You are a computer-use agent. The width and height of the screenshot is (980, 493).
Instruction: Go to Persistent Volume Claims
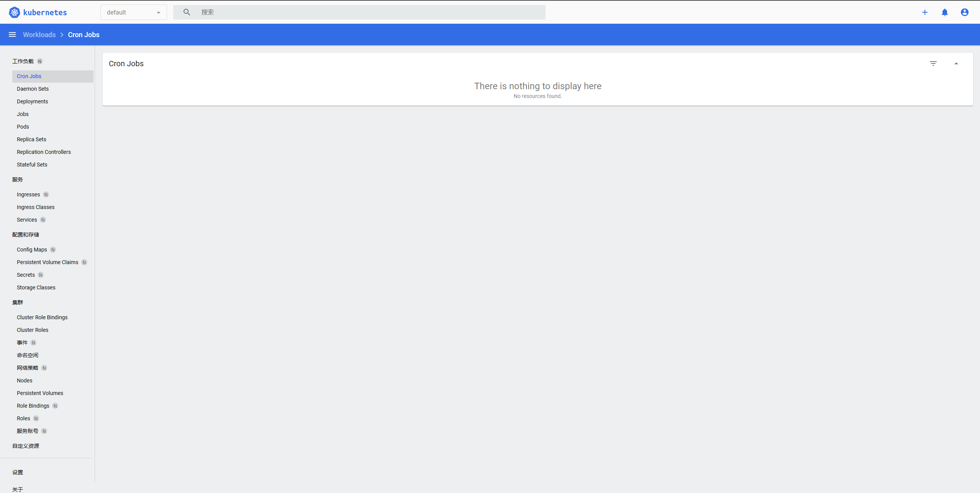48,262
